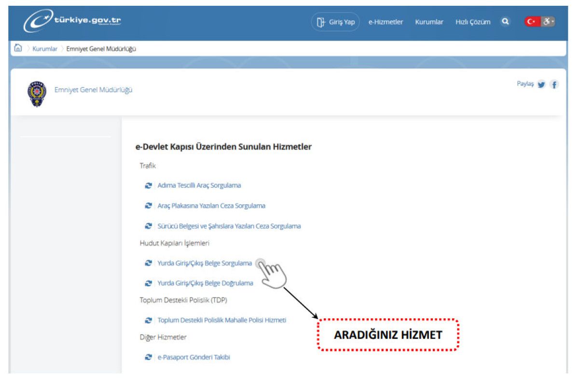579x392 pixels.
Task: Go to Kurumlar breadcrumb link
Action: pos(45,49)
